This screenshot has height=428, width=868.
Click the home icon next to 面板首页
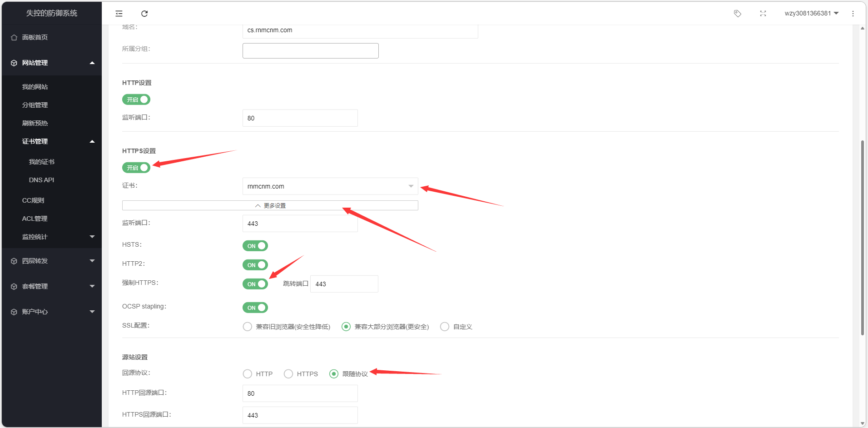pyautogui.click(x=14, y=37)
